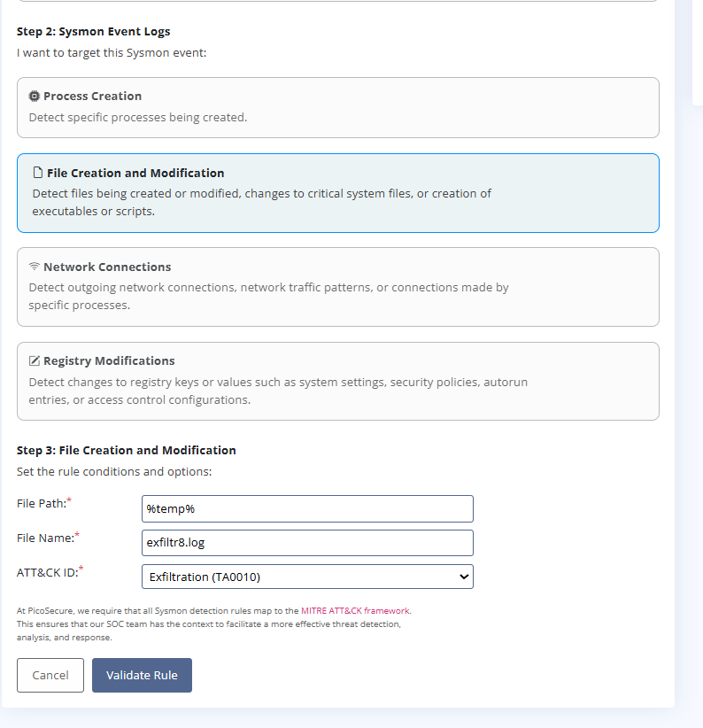Expand the ATT&CK ID dropdown arrow
The height and width of the screenshot is (728, 703).
(463, 577)
